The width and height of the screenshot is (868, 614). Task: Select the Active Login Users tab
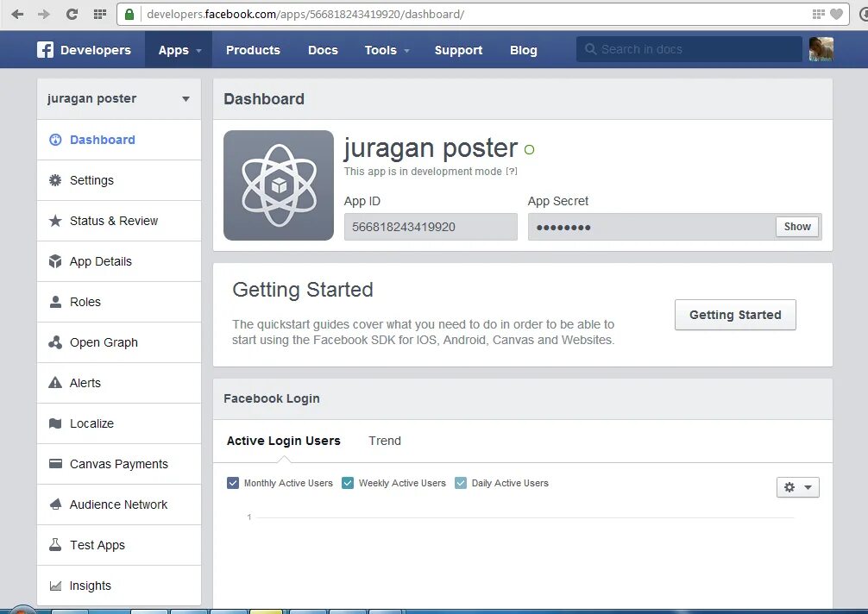(x=283, y=441)
